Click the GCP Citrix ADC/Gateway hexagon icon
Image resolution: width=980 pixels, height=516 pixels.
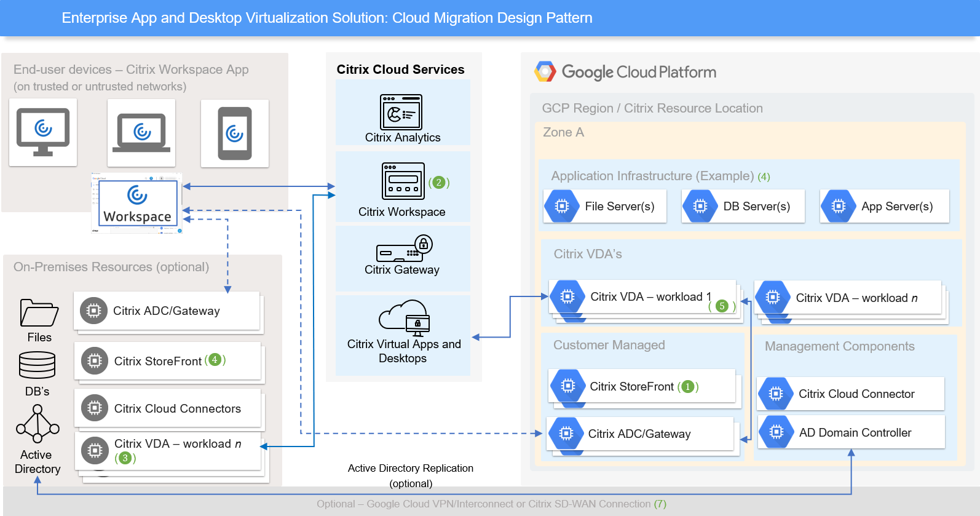566,434
